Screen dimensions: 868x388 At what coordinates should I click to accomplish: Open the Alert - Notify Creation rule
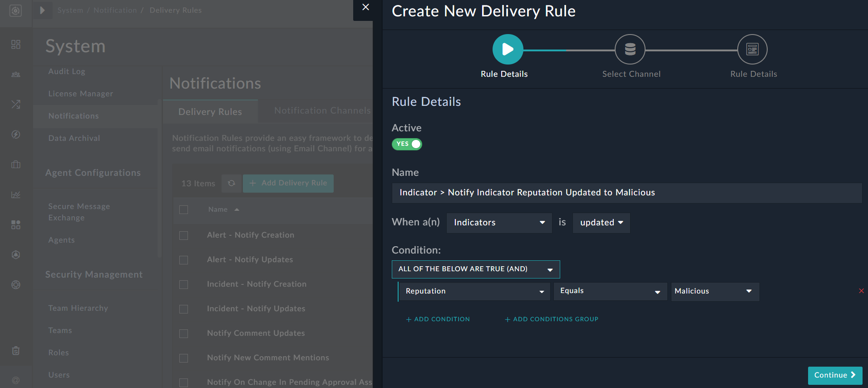[x=251, y=235]
